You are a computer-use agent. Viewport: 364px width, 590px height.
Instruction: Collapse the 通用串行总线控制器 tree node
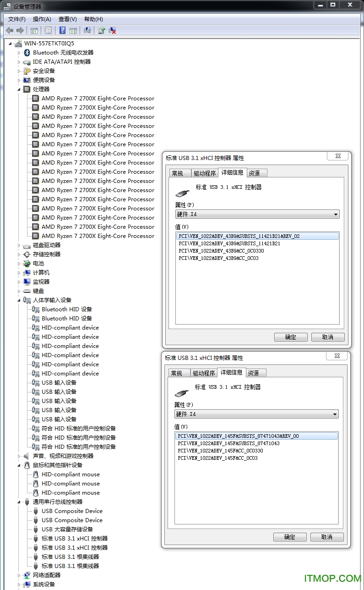pos(19,502)
